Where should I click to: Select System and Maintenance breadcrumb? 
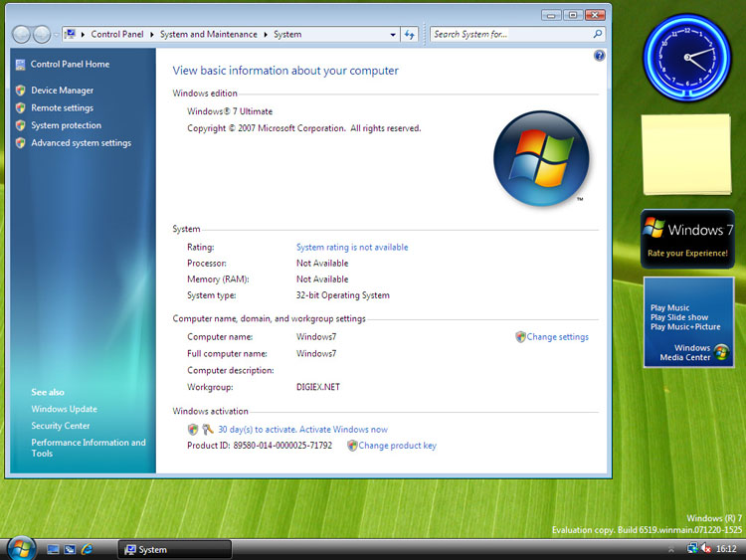point(209,34)
